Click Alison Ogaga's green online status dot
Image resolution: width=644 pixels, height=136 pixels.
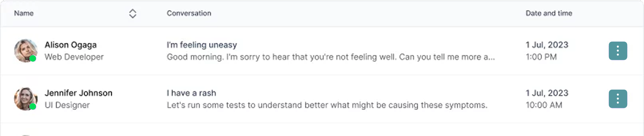click(33, 58)
